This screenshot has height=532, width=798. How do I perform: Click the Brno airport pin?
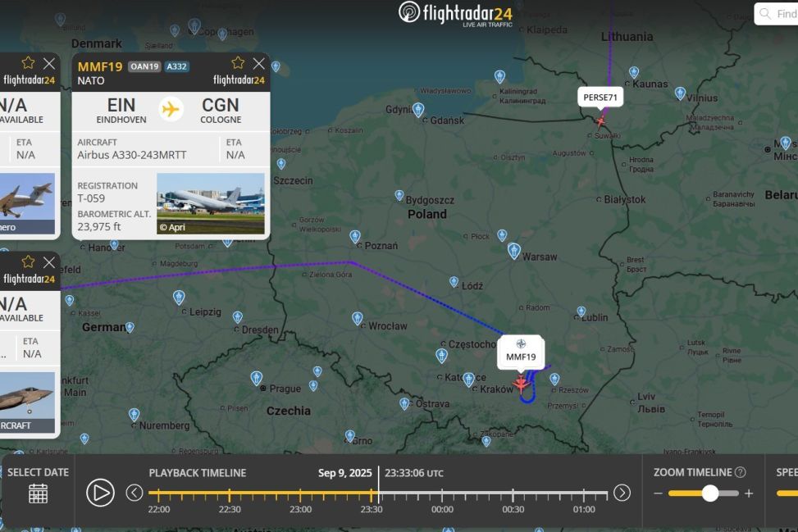350,436
